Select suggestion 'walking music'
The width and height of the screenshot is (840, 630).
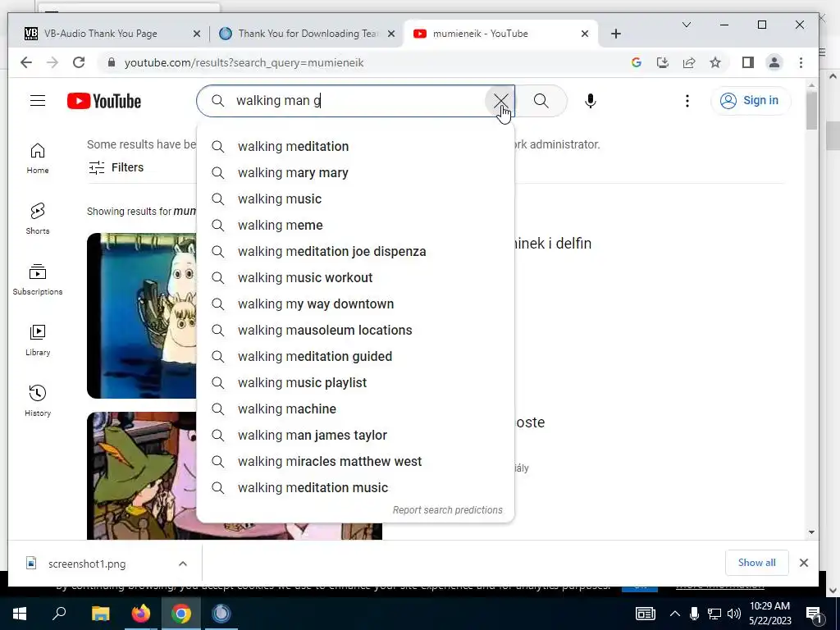click(x=356, y=199)
